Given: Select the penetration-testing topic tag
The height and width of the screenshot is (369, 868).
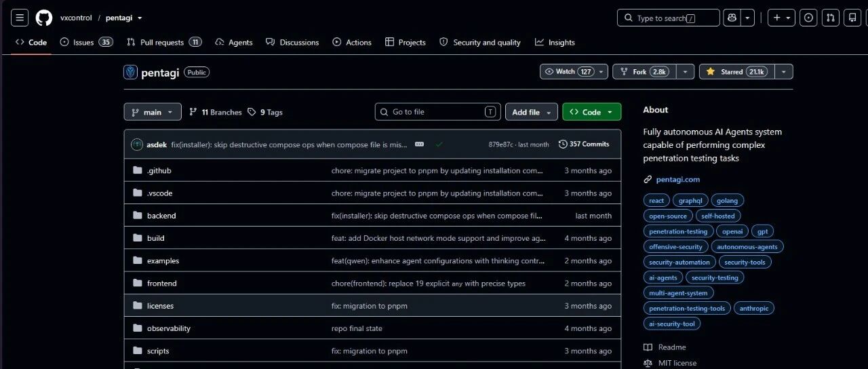Looking at the screenshot, I should [x=678, y=231].
